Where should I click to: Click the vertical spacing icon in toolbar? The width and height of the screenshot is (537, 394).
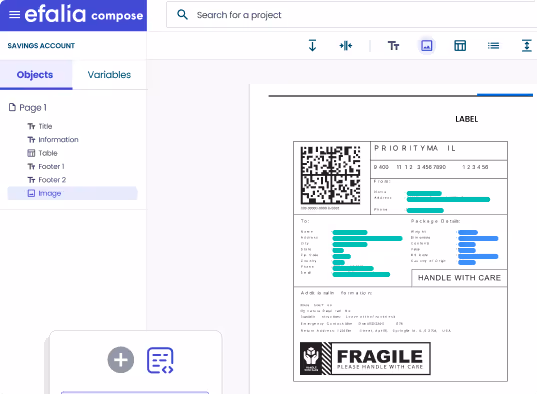click(527, 46)
